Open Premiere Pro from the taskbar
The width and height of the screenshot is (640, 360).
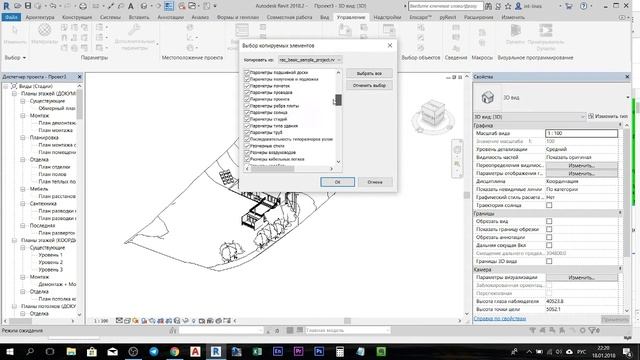click(x=298, y=351)
